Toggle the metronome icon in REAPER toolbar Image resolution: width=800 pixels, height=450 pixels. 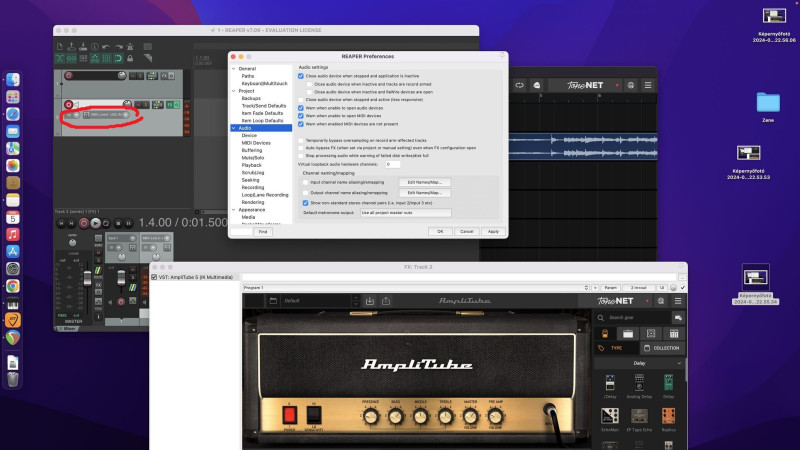point(130,46)
